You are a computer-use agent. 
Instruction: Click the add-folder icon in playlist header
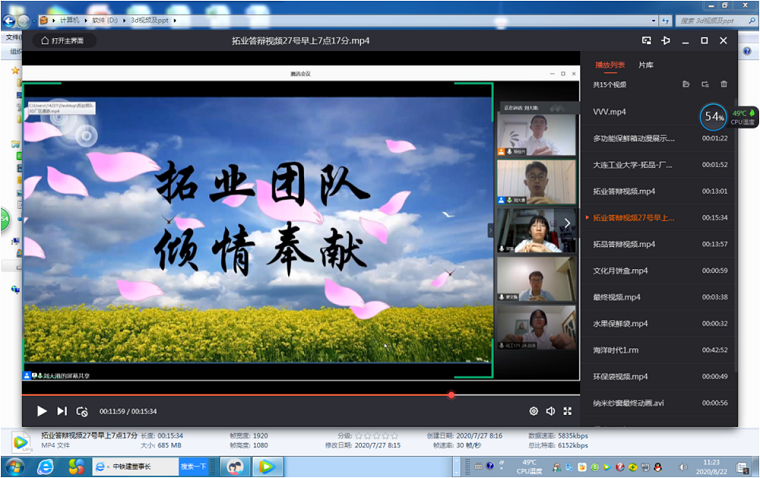pos(705,84)
